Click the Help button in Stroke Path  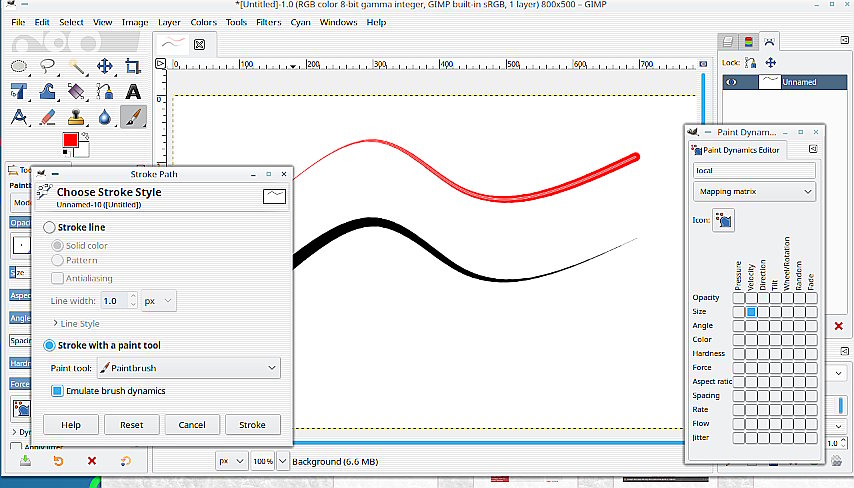71,425
